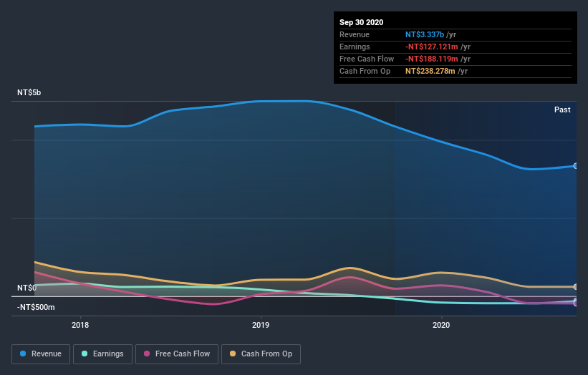Click Free Cash Flow value -NT$188.119m

[x=432, y=59]
